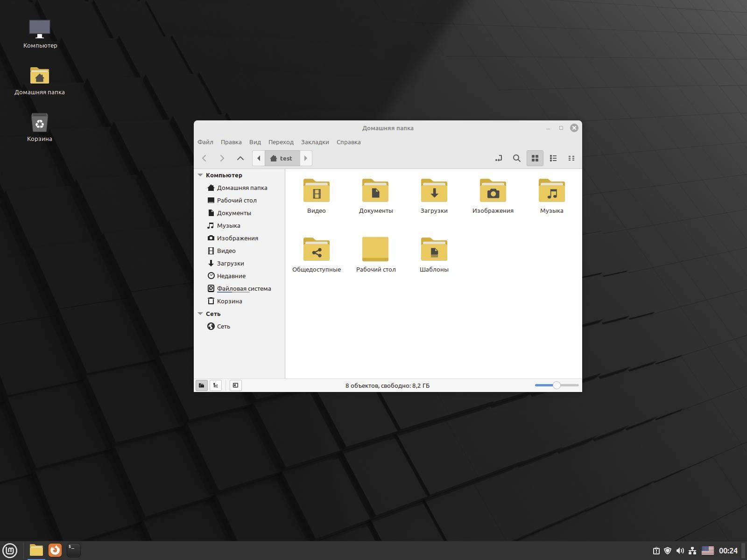Viewport: 747px width, 560px height.
Task: Select Домашняя папка in the sidebar
Action: click(239, 188)
